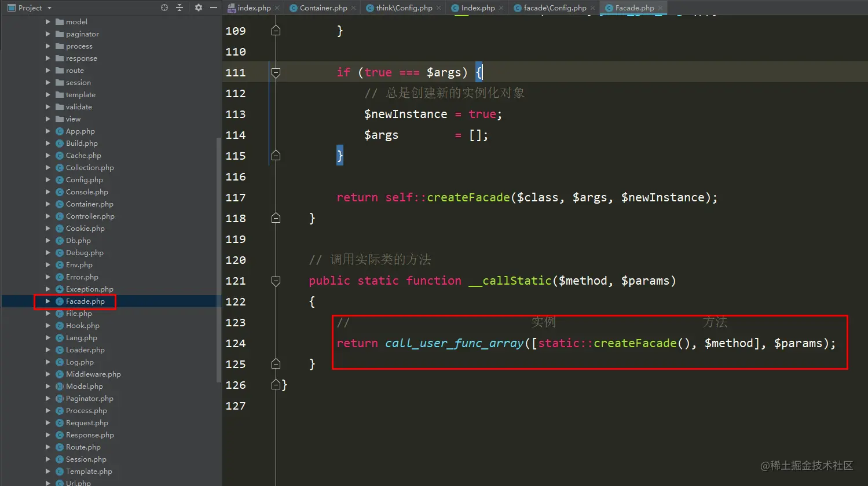
Task: Click the locate-current-file target icon
Action: tap(164, 8)
